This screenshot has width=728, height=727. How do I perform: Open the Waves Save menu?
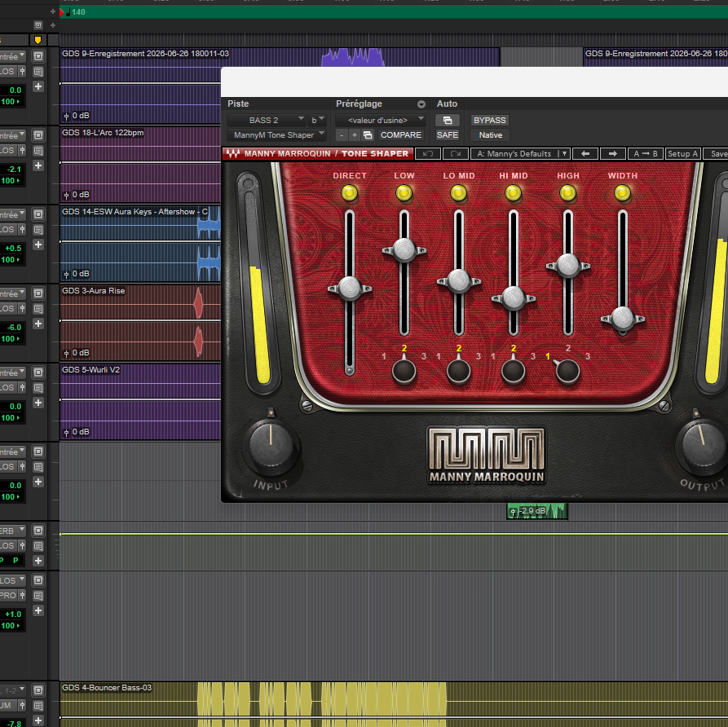pyautogui.click(x=717, y=154)
